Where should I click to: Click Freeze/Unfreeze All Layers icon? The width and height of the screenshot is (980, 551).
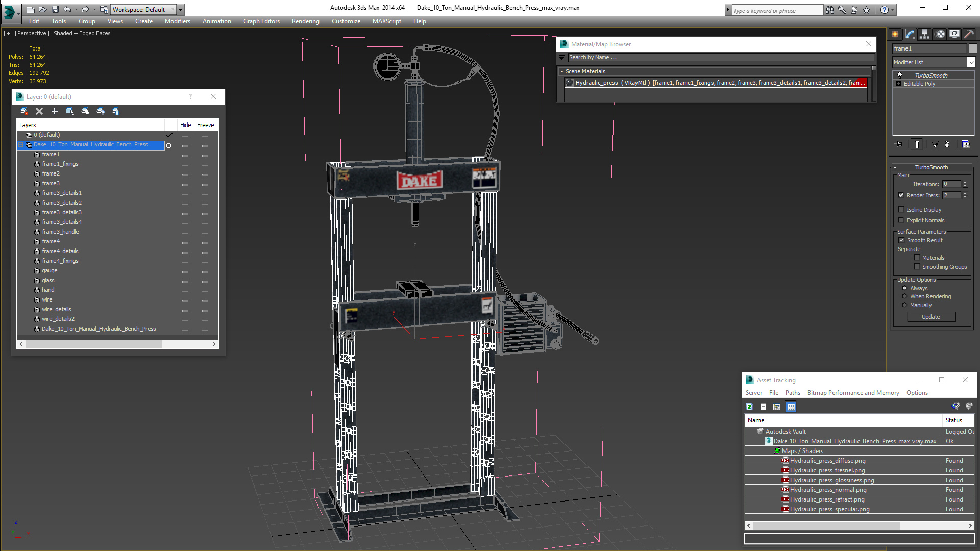click(116, 111)
